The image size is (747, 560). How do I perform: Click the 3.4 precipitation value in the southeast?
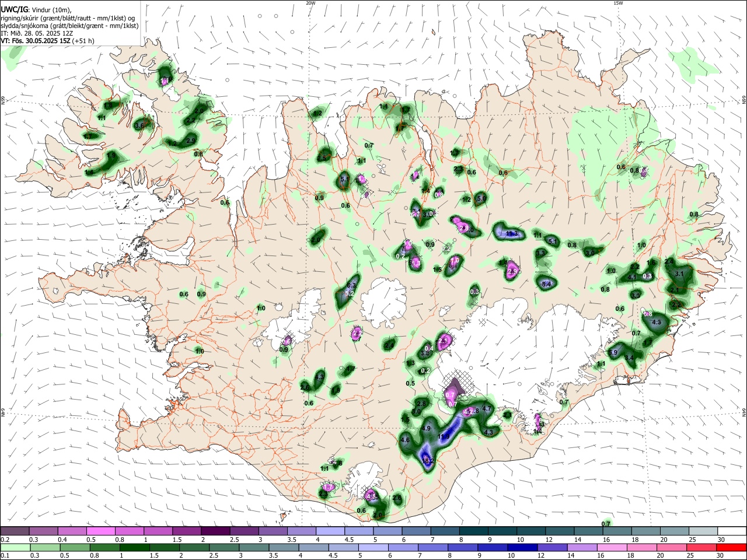tap(629, 358)
